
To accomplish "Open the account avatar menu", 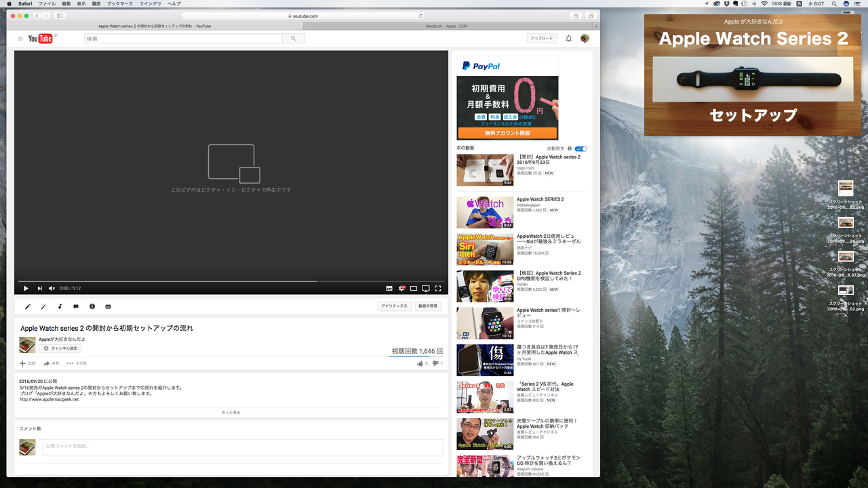I will pos(585,39).
